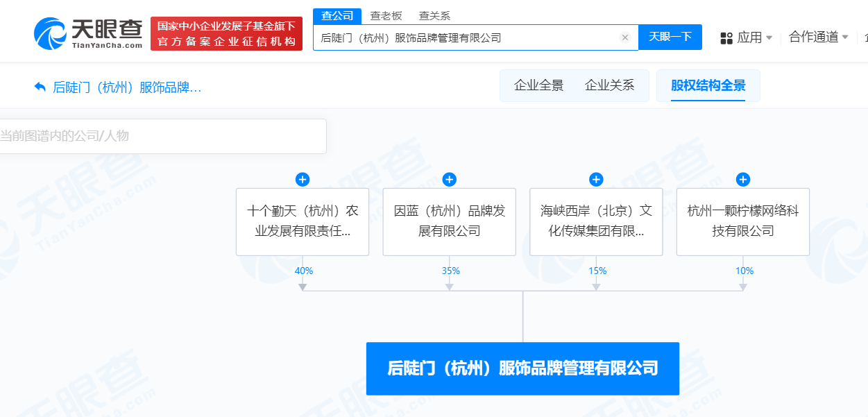Open the 企业关系 tab

[610, 85]
